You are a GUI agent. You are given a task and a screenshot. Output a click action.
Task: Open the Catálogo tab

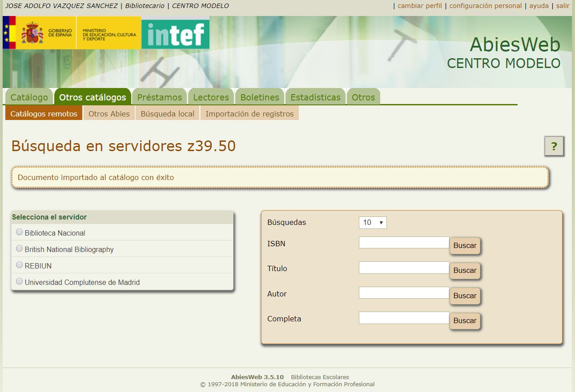point(29,97)
